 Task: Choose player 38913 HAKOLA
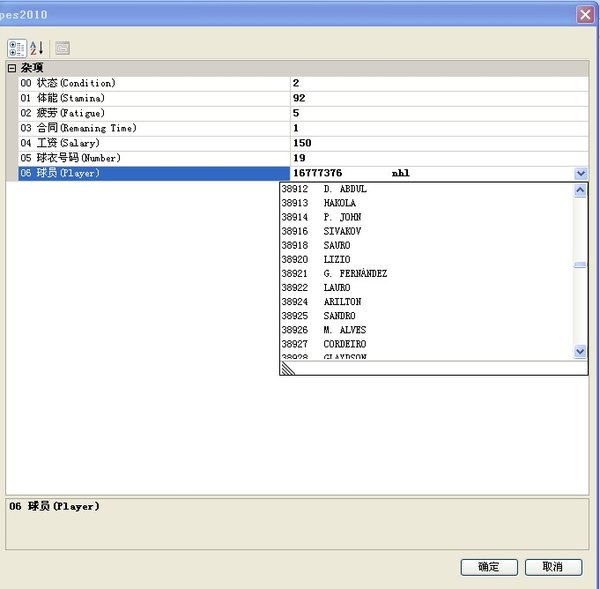click(x=427, y=203)
